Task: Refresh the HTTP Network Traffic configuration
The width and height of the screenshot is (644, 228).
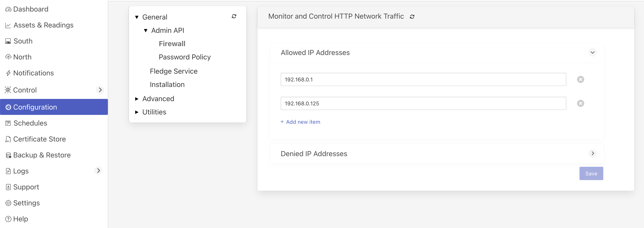Action: pyautogui.click(x=412, y=16)
